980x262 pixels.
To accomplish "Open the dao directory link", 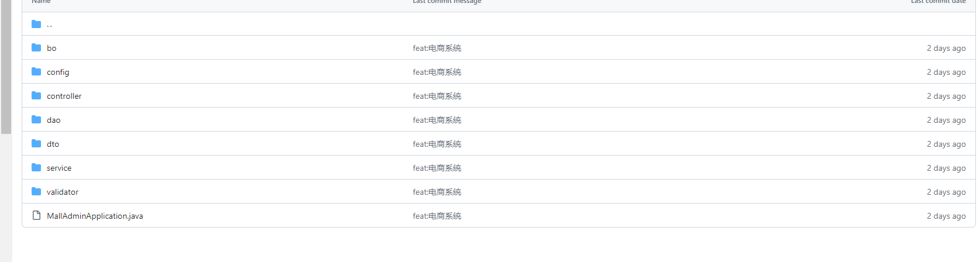I will 53,120.
